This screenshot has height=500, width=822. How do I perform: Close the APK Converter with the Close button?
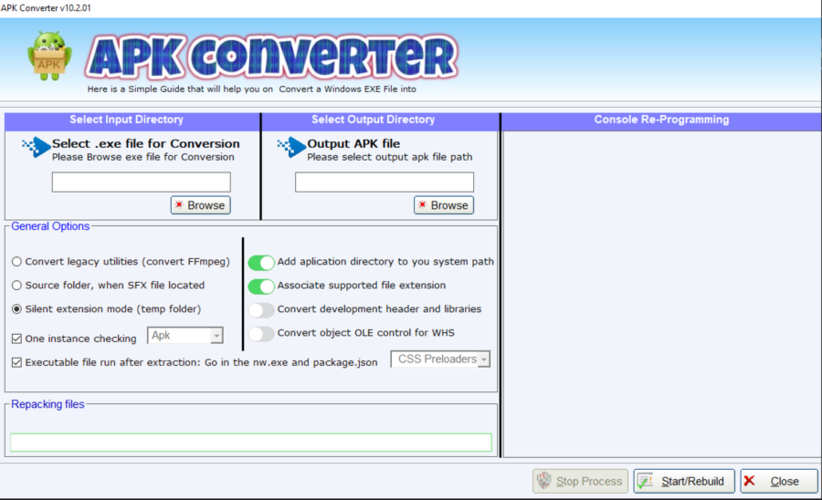[779, 481]
